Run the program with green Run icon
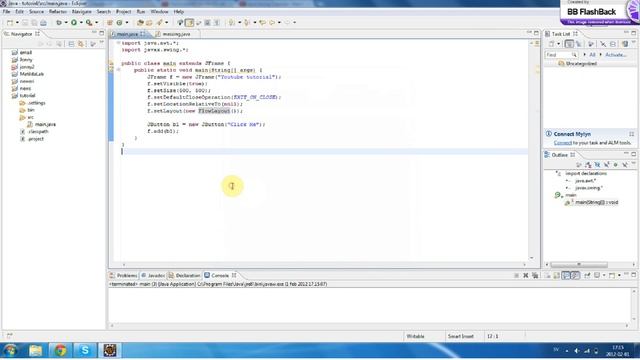Screen dimensions: 640x360 (x=74, y=22)
